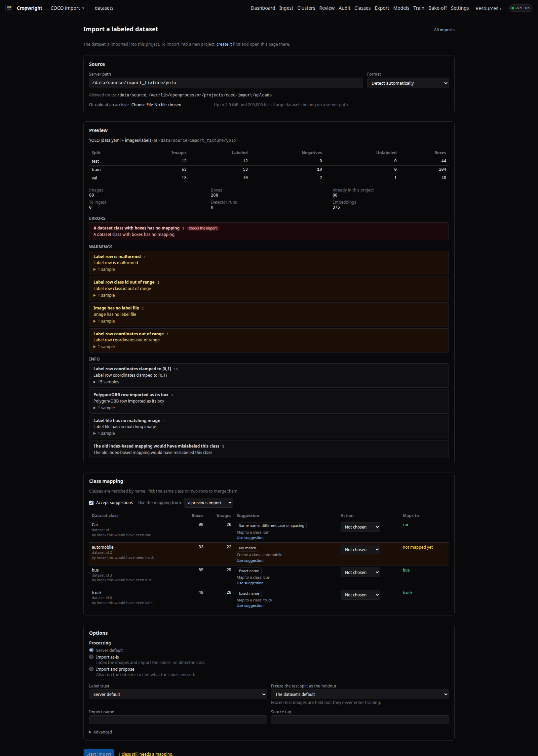Open the 'a previous import...' mapping dropdown
The width and height of the screenshot is (538, 756).
[x=208, y=503]
